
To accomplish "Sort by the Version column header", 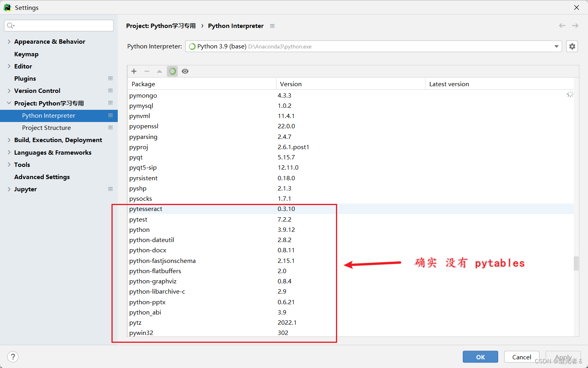I will click(x=351, y=84).
